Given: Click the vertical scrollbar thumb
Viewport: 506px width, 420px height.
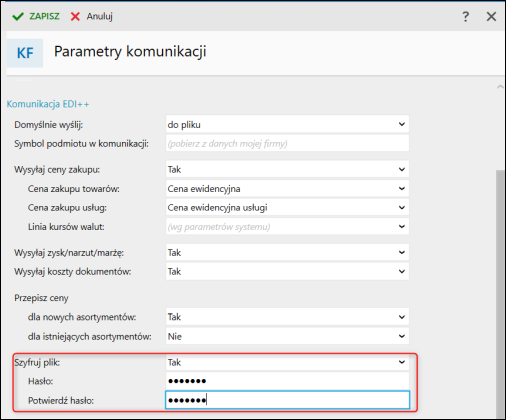Looking at the screenshot, I should coord(500,293).
